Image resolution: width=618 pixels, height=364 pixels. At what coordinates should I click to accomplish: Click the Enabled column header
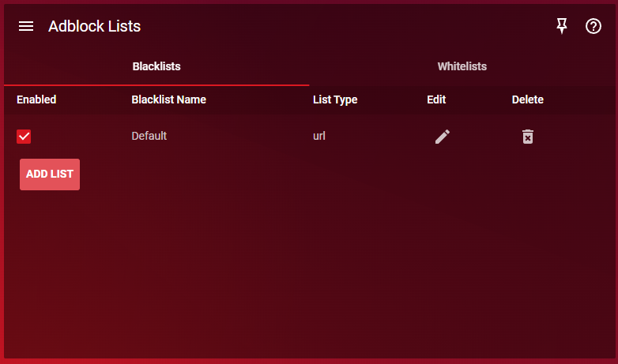[x=36, y=99]
